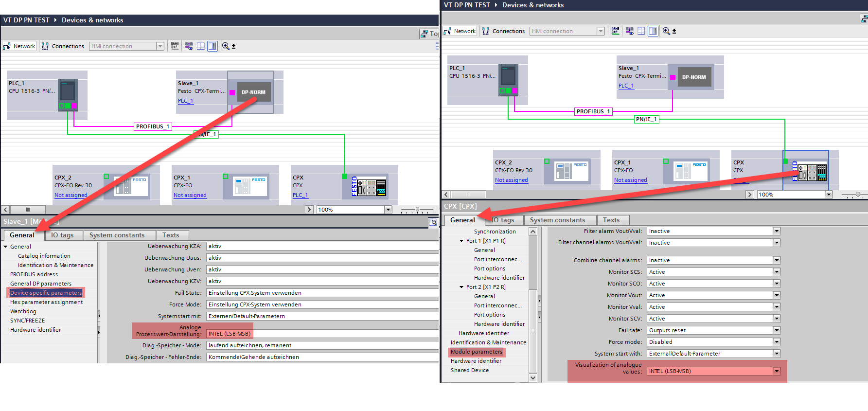Click the Fail State field in Slave_1 panel
This screenshot has height=411, width=868.
tap(322, 293)
